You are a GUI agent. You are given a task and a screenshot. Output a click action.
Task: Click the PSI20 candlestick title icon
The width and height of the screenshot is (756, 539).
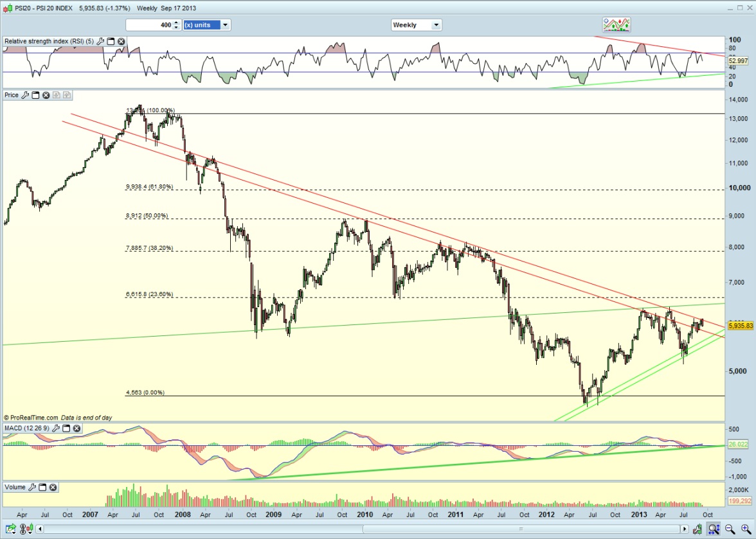8,8
